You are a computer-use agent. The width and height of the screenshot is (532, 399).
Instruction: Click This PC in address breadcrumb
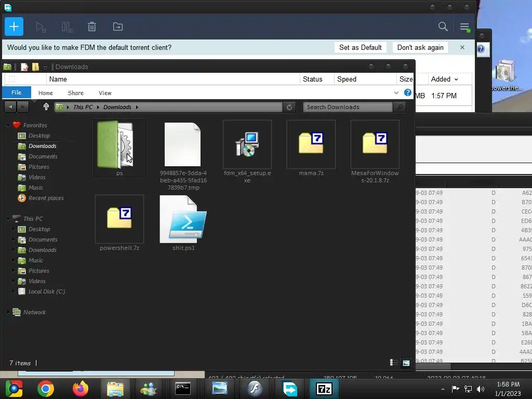point(83,107)
